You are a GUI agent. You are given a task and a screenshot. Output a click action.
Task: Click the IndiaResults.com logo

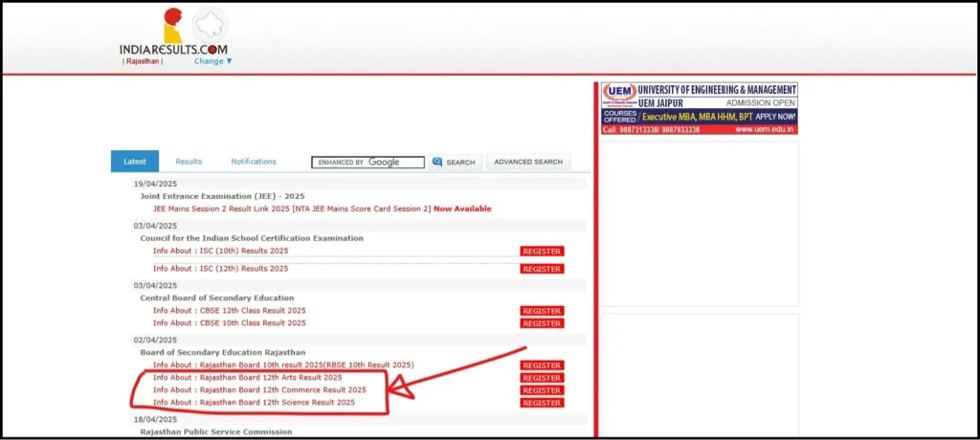click(172, 33)
